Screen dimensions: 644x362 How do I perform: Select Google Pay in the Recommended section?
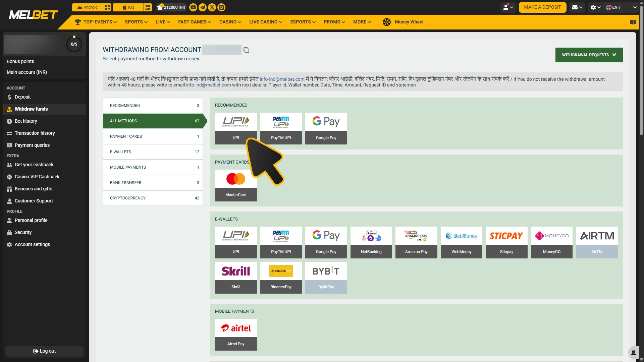coord(326,129)
